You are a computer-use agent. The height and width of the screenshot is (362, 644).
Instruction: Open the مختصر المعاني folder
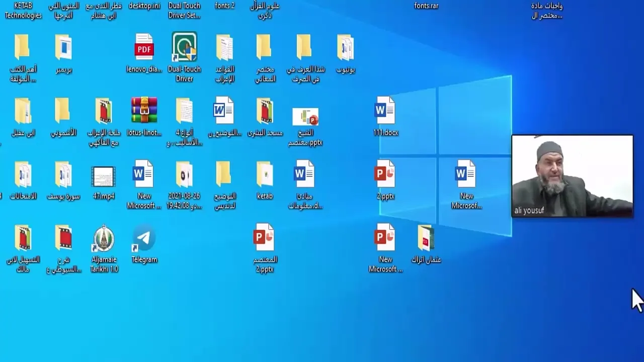[x=265, y=48]
